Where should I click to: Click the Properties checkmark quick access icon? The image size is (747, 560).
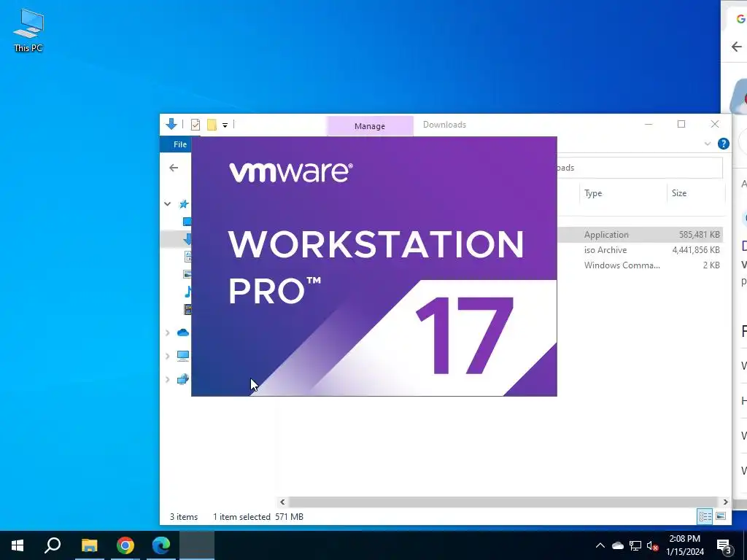coord(196,125)
